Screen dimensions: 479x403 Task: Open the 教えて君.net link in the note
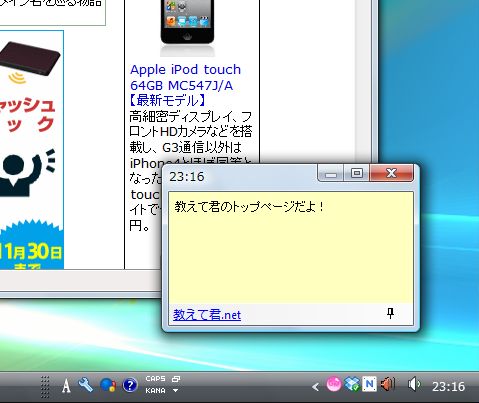coord(207,315)
